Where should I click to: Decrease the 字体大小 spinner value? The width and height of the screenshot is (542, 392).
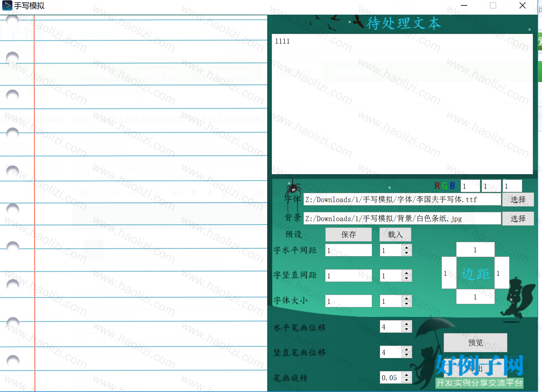tap(406, 304)
